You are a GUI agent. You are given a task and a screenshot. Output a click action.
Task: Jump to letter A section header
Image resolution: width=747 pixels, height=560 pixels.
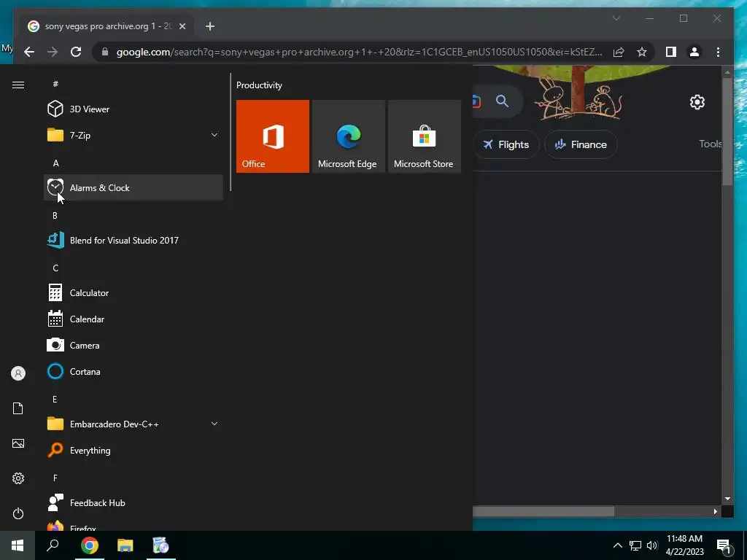tap(55, 163)
